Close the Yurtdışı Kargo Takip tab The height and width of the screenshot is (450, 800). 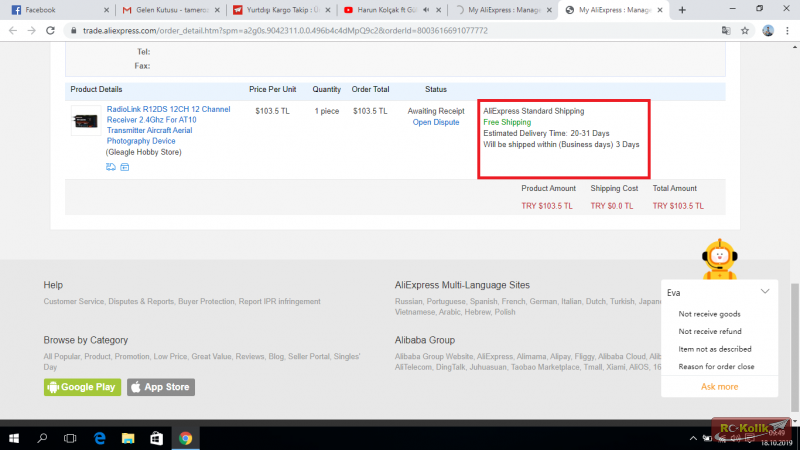click(328, 10)
